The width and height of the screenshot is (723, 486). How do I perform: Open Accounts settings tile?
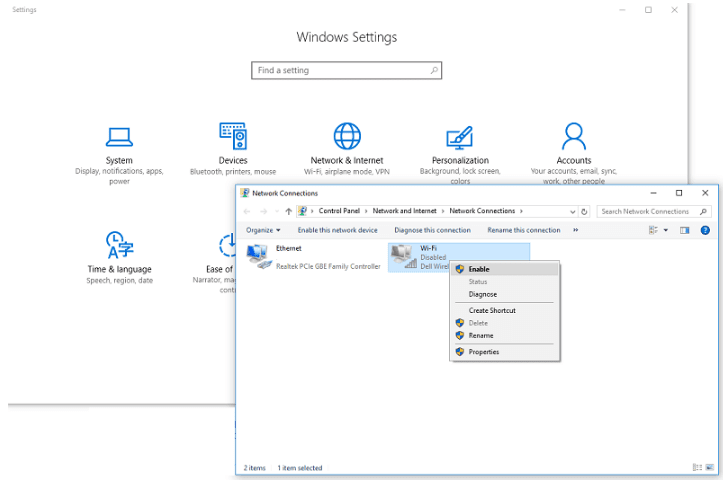pos(574,154)
